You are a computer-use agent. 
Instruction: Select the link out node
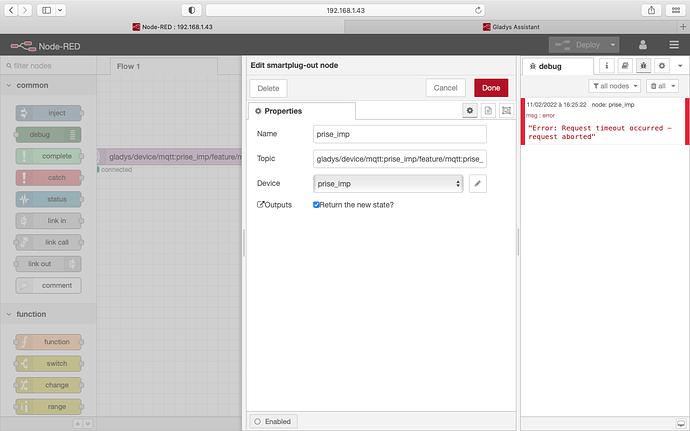click(x=48, y=264)
